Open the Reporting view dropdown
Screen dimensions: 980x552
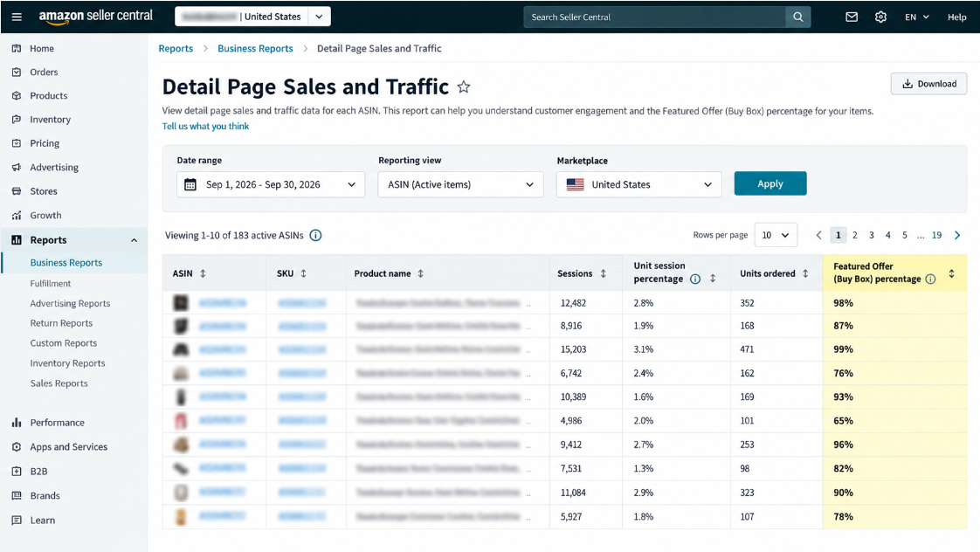click(460, 184)
